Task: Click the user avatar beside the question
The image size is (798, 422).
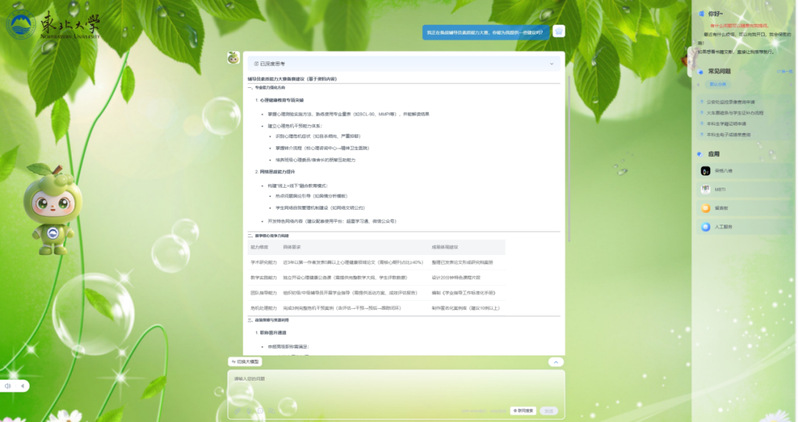Action: pyautogui.click(x=559, y=32)
